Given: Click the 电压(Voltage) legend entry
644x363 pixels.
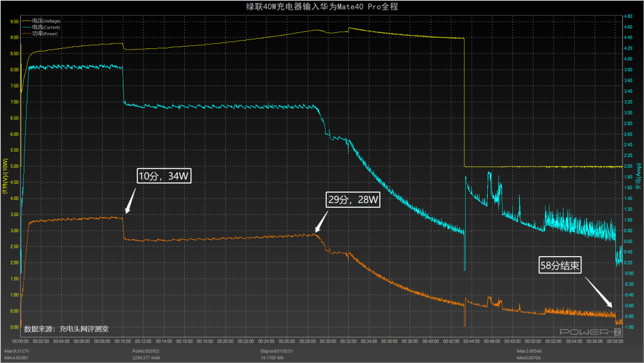Looking at the screenshot, I should [46, 21].
